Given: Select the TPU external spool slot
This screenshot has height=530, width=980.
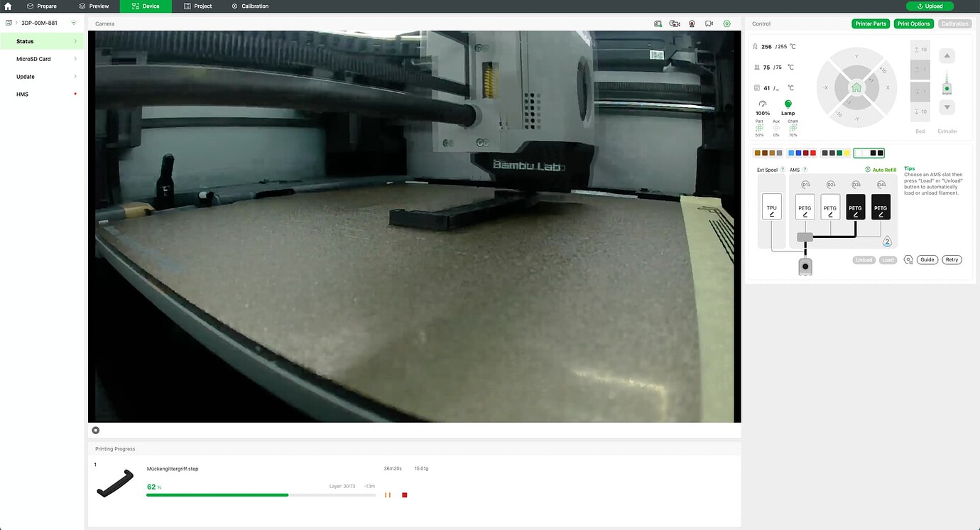Looking at the screenshot, I should (771, 207).
